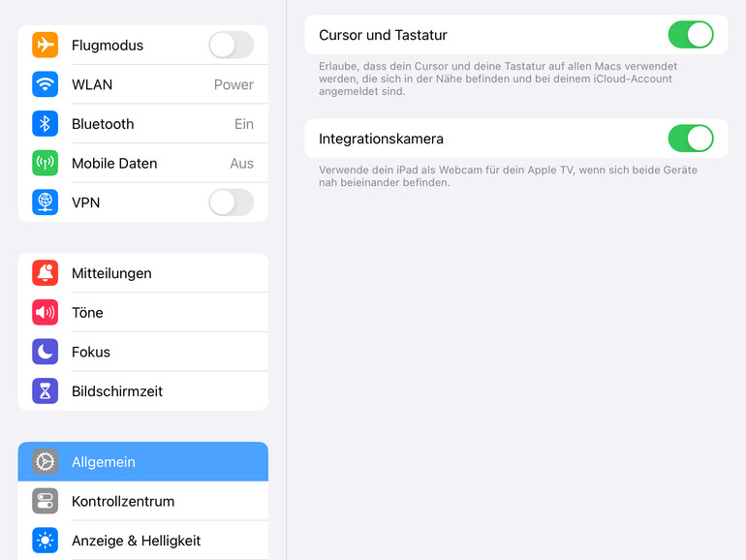746x560 pixels.
Task: Tap the Bildschirmzeit hourglass icon
Action: tap(46, 391)
